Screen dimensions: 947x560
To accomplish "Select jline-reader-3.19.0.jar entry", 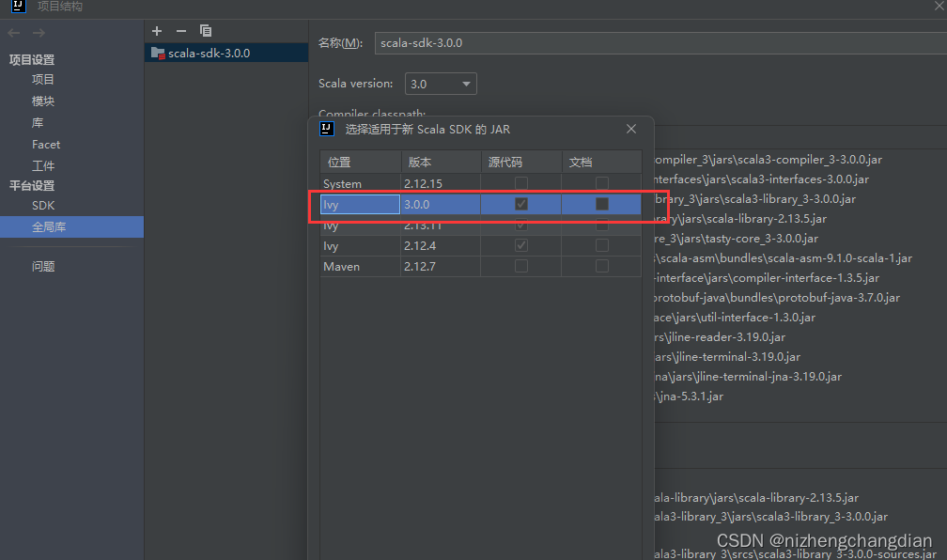I will coord(720,337).
